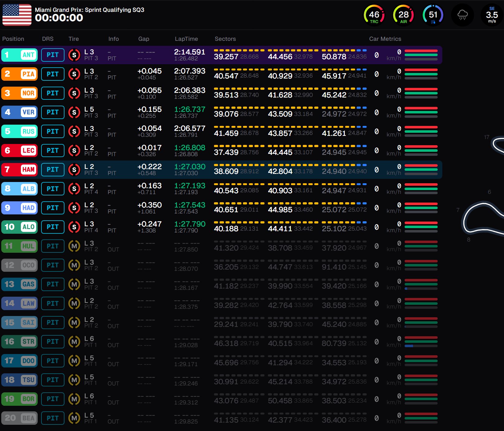Select the medium tire icon for SAI
Image resolution: width=504 pixels, height=431 pixels.
74,323
